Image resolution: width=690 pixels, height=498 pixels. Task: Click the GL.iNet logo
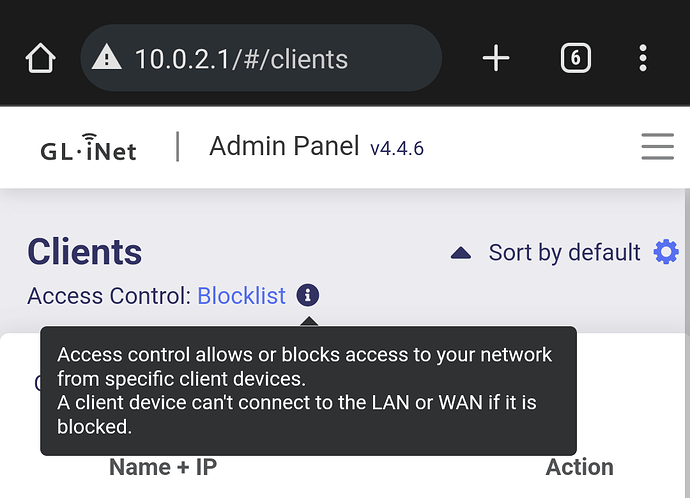[x=88, y=148]
